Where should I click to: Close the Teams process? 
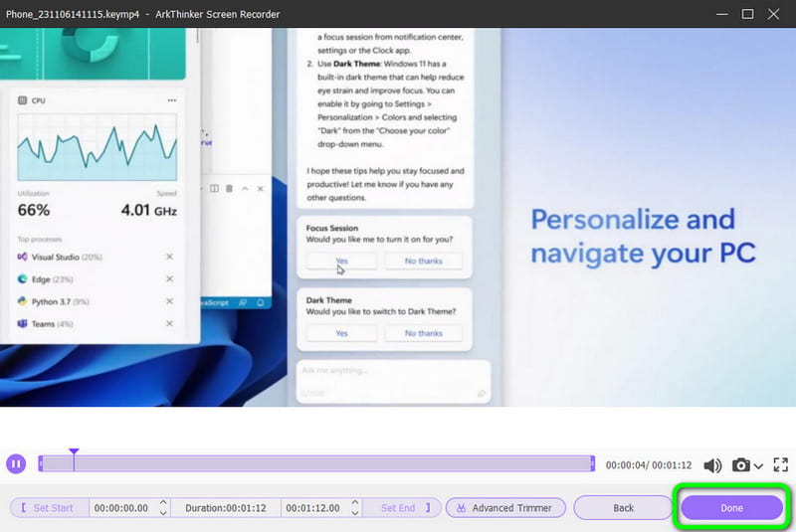point(169,323)
